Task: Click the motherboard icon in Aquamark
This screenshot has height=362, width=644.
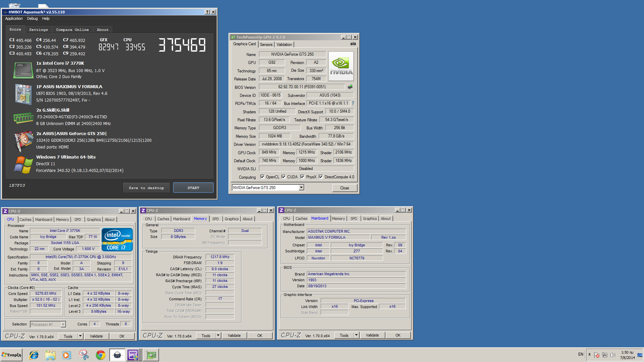Action: point(23,94)
